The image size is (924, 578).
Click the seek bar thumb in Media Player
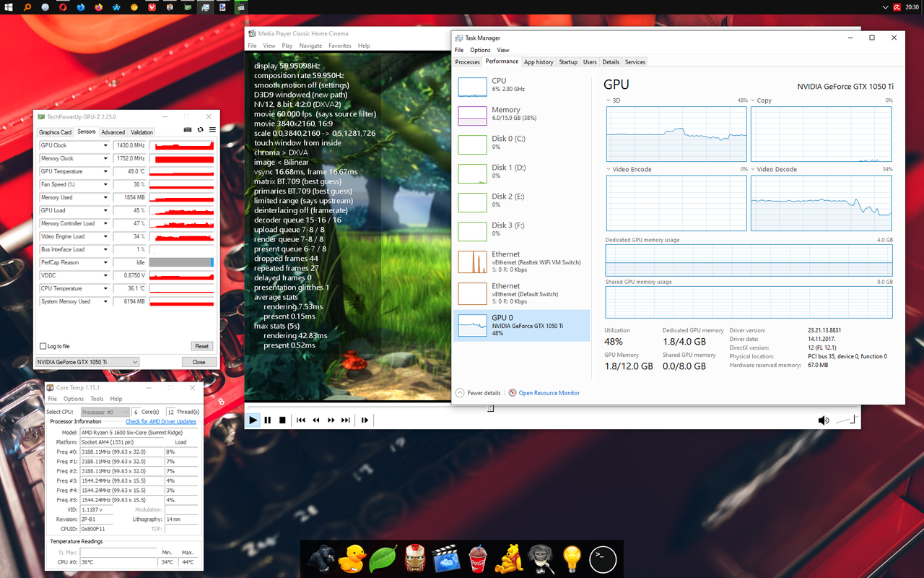pyautogui.click(x=490, y=408)
